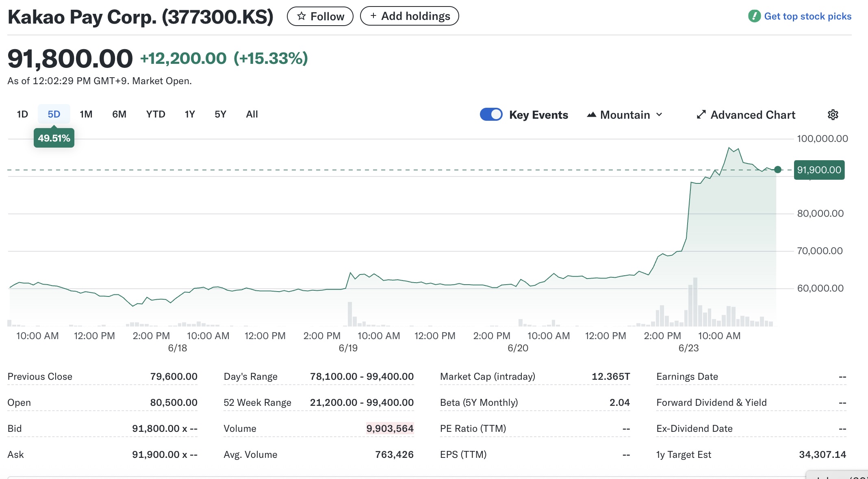Click the 91,800.00 current price
This screenshot has height=479, width=868.
pos(70,59)
